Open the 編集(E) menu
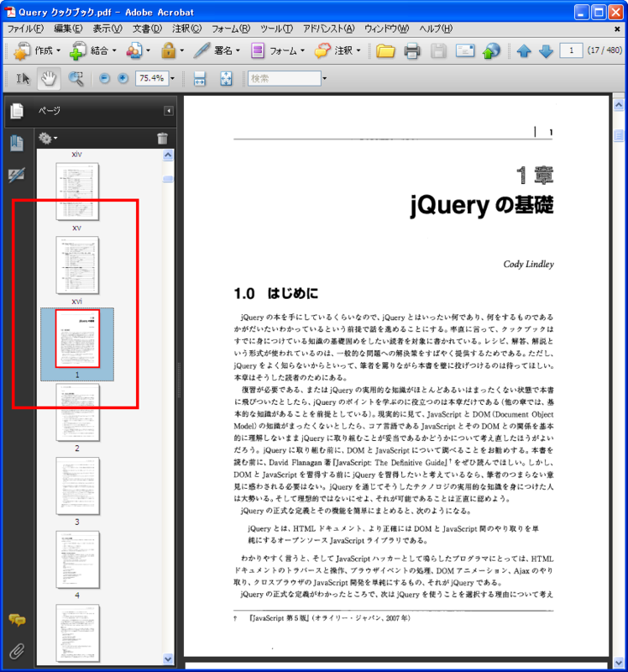The image size is (628, 672). pos(68,29)
